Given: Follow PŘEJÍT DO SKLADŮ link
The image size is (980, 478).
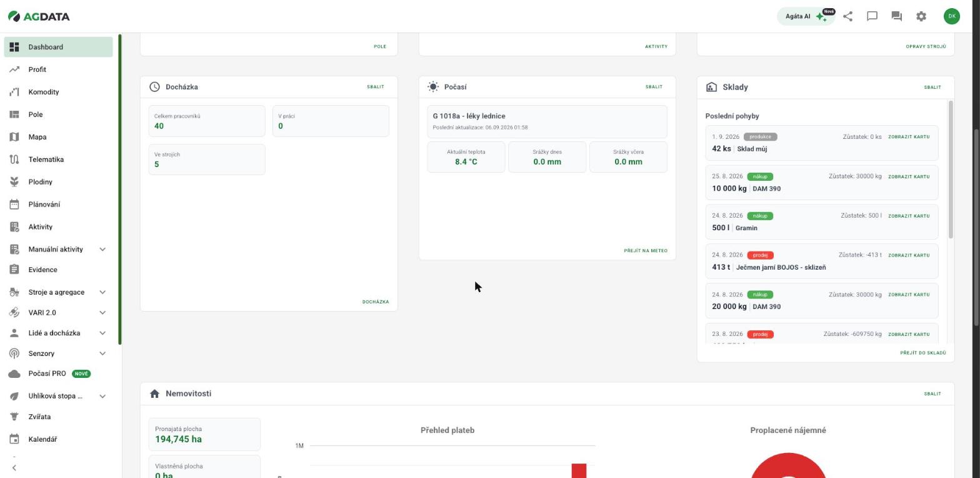Looking at the screenshot, I should [923, 353].
